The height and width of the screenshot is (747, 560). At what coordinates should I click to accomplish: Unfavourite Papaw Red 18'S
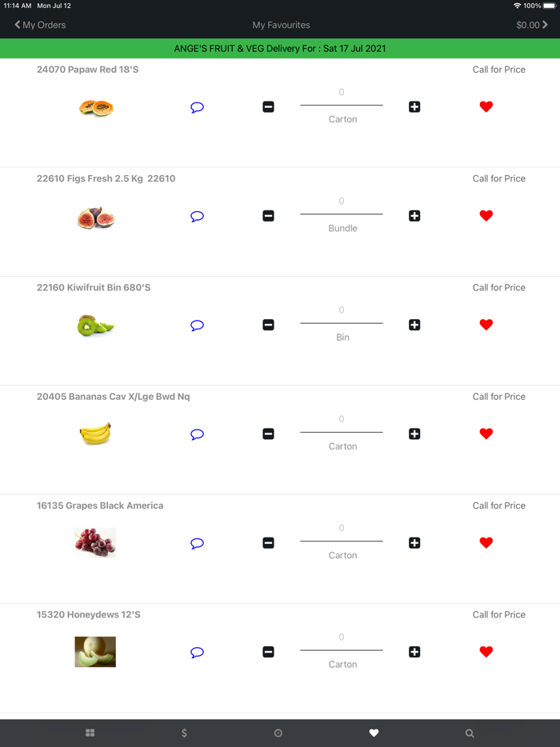[x=486, y=106]
